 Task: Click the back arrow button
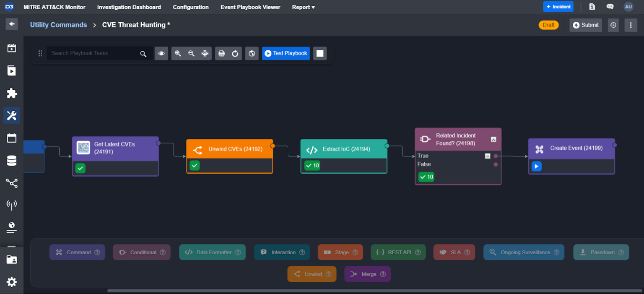click(x=12, y=24)
